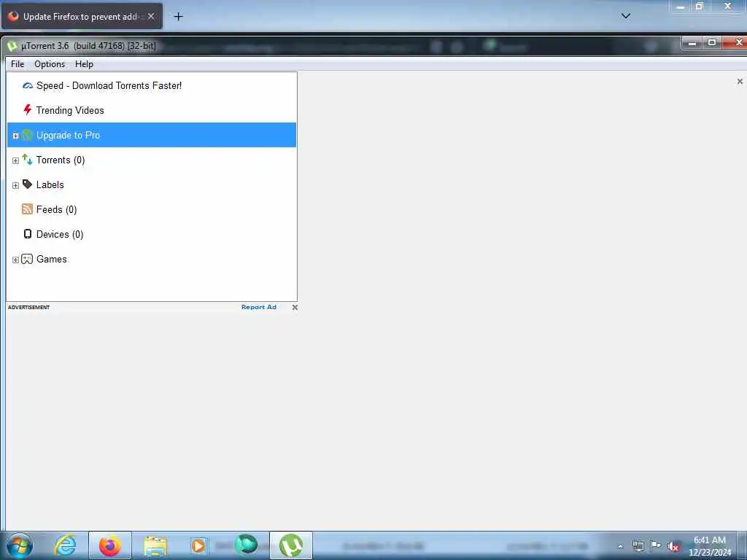Click the muted volume tray icon
The height and width of the screenshot is (560, 747).
[673, 547]
